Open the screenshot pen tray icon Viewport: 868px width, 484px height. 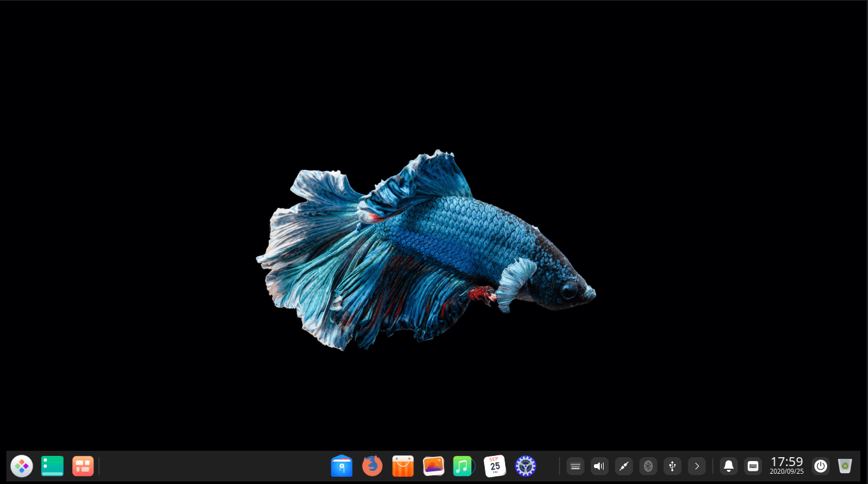click(623, 466)
